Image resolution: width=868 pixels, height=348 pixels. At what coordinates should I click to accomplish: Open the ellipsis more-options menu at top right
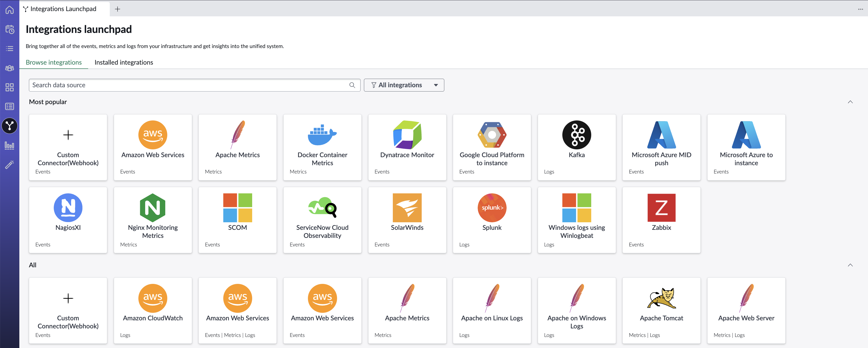click(860, 9)
